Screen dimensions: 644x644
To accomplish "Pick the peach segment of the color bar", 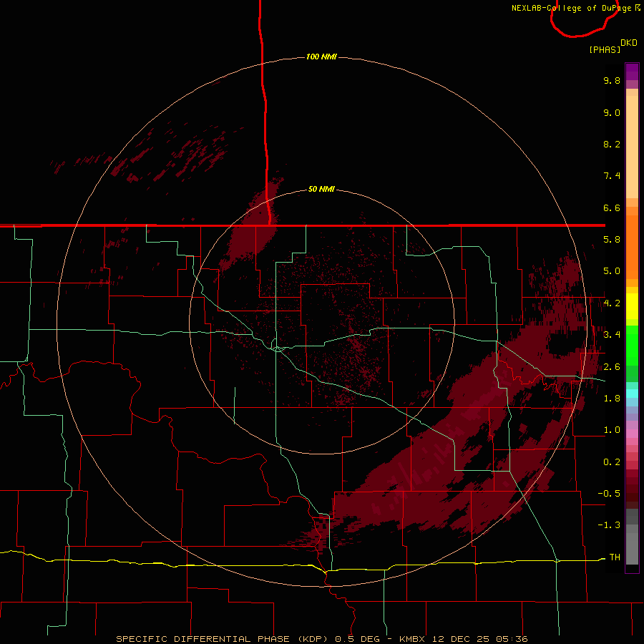I will click(x=632, y=146).
